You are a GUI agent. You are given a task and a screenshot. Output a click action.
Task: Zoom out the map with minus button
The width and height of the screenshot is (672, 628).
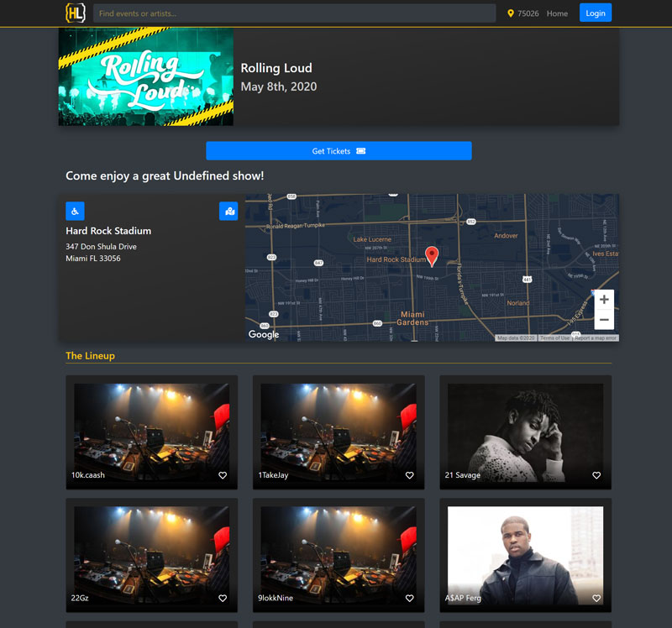coord(604,320)
